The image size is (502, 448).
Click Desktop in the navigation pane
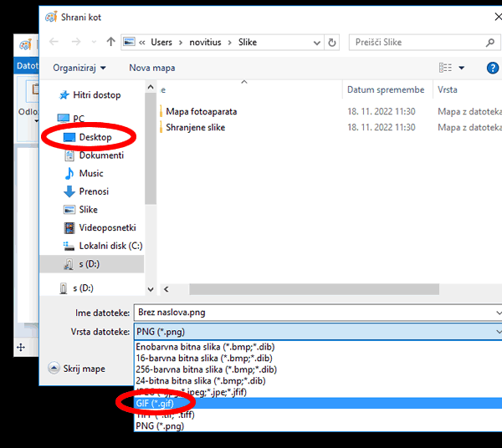[95, 137]
